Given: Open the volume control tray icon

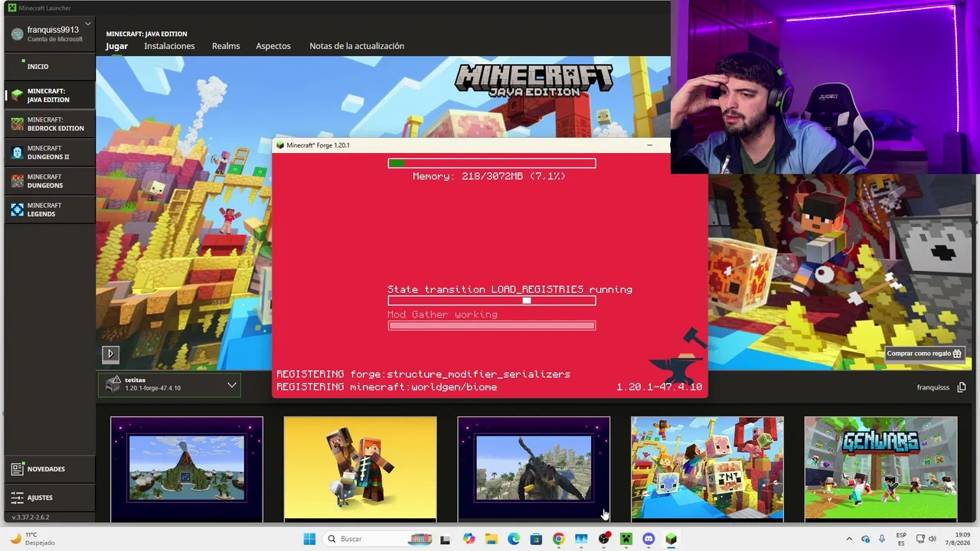Looking at the screenshot, I should point(933,539).
